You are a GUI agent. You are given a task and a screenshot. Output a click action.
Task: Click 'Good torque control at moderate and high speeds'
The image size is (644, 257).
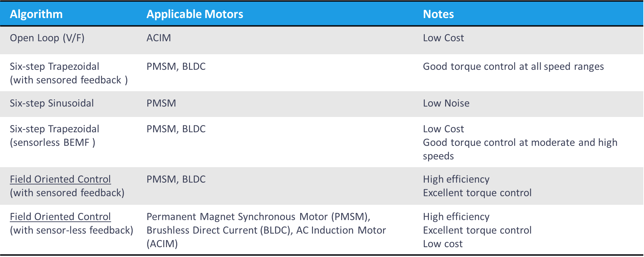point(520,149)
